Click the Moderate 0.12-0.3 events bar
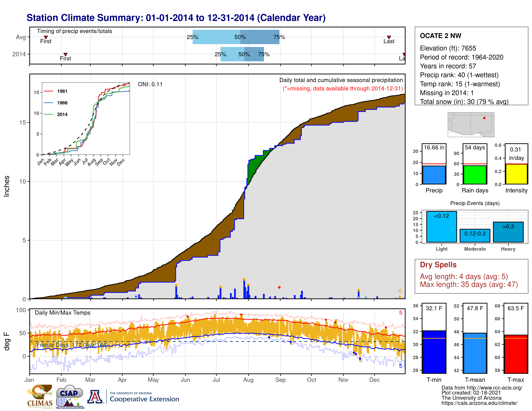Image resolution: width=532 pixels, height=411 pixels. (475, 236)
